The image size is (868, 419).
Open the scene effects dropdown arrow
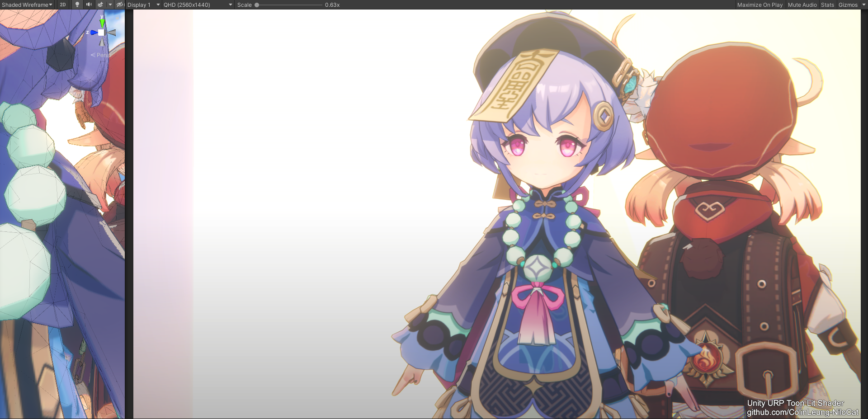(110, 5)
